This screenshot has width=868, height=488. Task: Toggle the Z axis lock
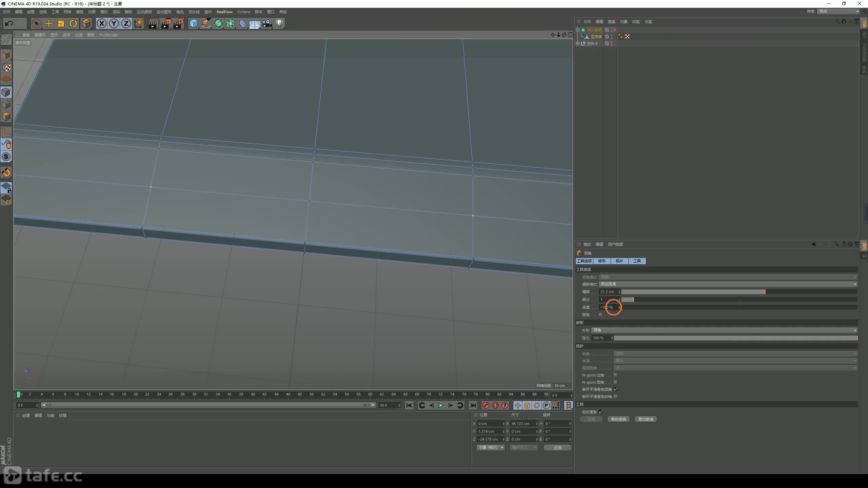click(x=126, y=23)
